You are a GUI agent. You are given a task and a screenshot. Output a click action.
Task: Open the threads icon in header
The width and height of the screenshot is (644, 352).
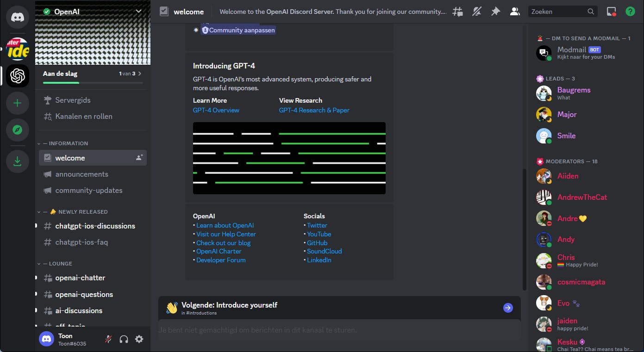tap(457, 12)
